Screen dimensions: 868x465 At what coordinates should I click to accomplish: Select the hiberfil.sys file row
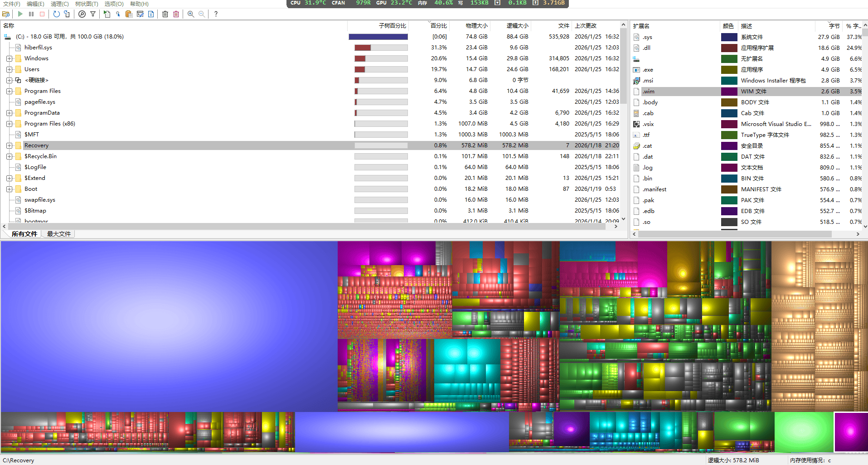[38, 48]
